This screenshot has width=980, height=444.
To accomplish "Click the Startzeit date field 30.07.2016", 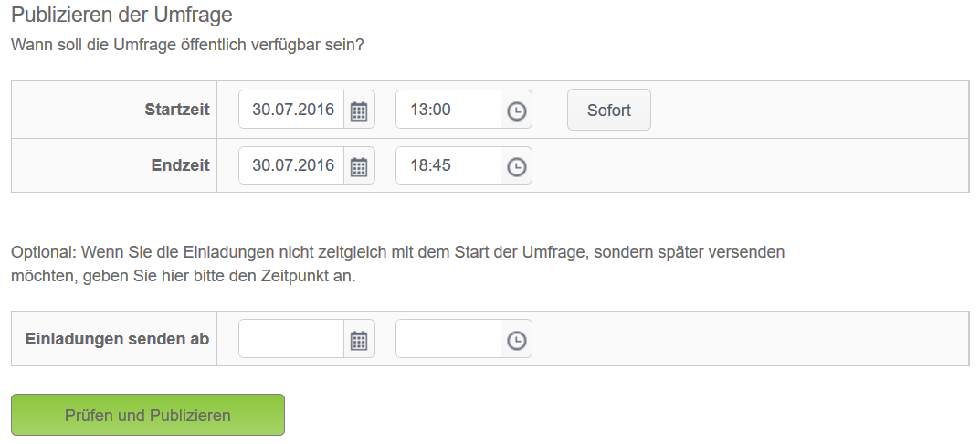I will [x=291, y=110].
